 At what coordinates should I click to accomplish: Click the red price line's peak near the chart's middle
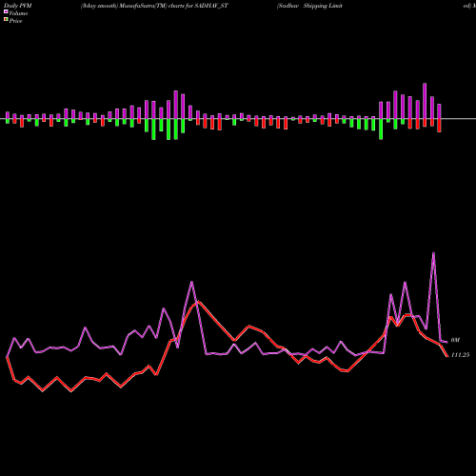tap(198, 302)
